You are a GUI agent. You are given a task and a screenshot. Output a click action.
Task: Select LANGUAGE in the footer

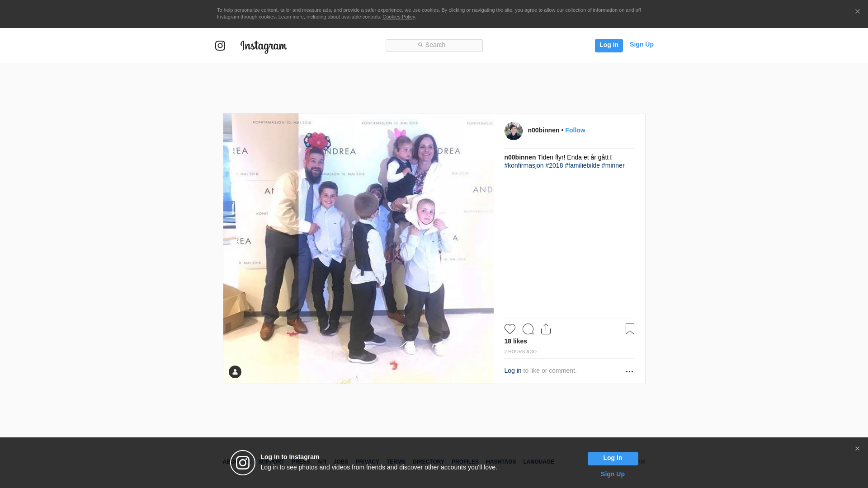[x=538, y=462]
